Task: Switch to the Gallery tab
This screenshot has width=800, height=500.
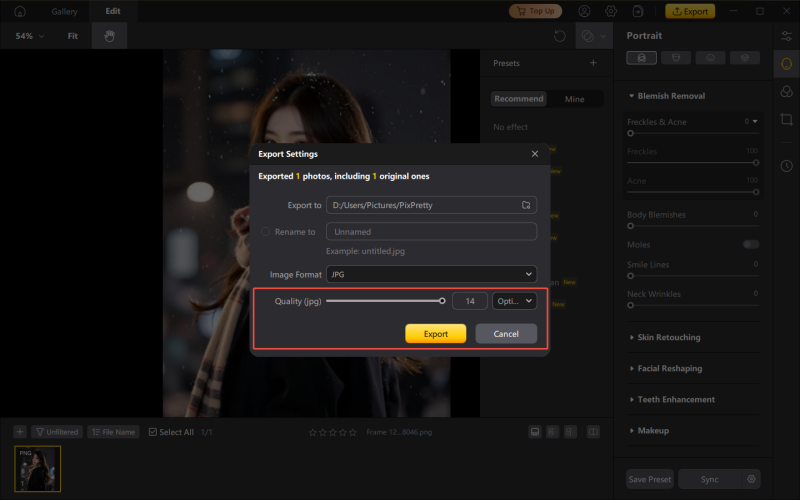Action: click(x=64, y=11)
